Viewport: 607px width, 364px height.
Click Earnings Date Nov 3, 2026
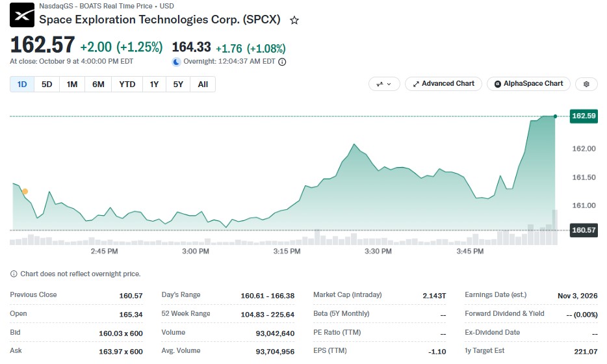578,296
